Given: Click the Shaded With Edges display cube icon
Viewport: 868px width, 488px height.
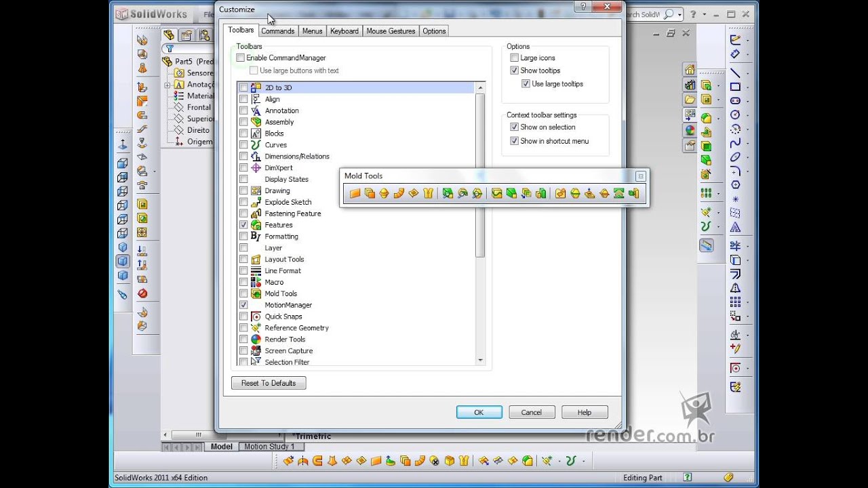Looking at the screenshot, I should (x=123, y=261).
